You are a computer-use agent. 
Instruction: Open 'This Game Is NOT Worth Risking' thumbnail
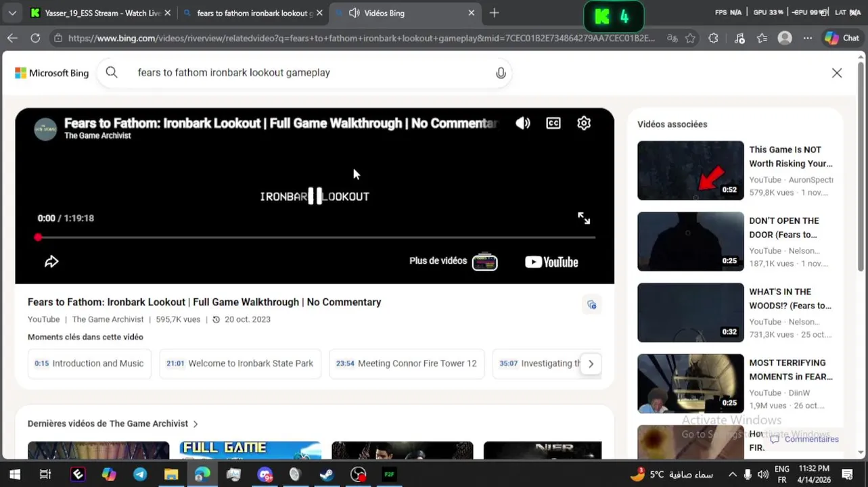690,170
